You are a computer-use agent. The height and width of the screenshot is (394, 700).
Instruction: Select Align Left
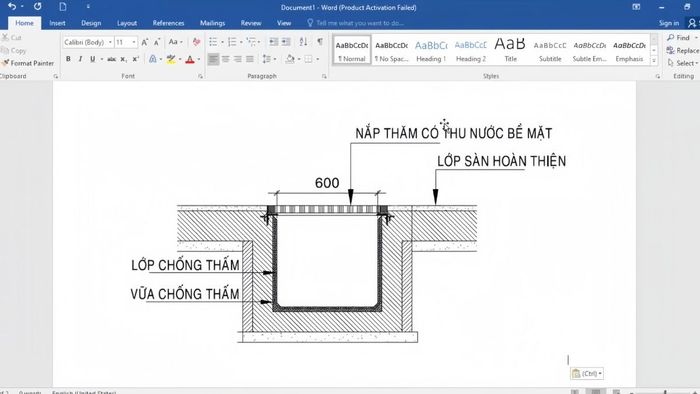[213, 59]
